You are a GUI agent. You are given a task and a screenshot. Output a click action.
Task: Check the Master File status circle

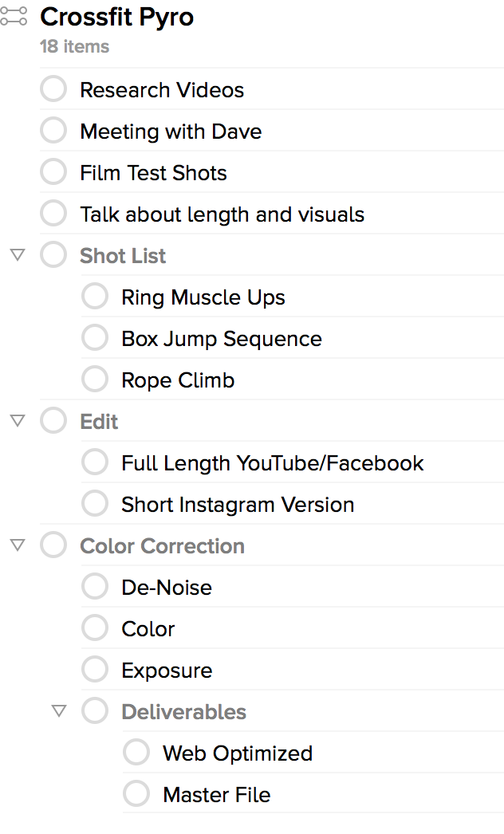(x=137, y=794)
